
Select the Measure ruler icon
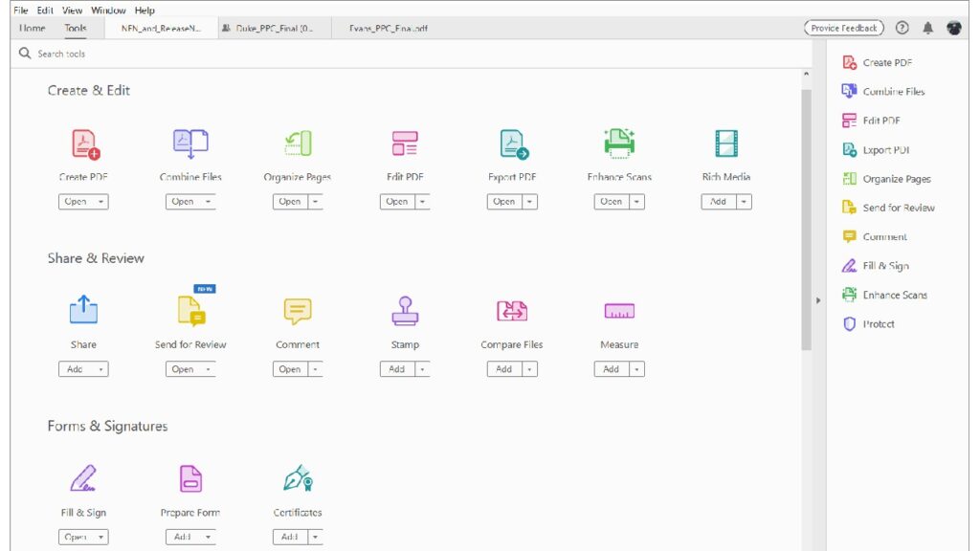click(x=619, y=311)
